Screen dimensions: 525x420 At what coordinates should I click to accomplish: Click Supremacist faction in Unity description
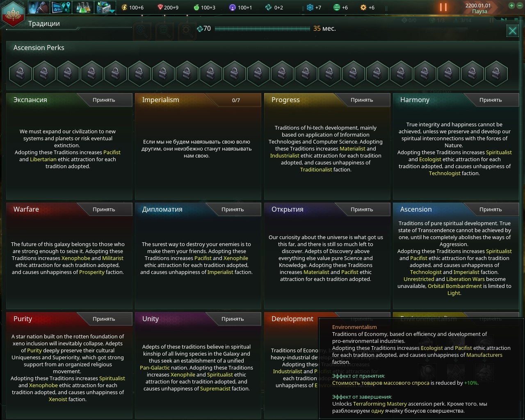pos(215,388)
